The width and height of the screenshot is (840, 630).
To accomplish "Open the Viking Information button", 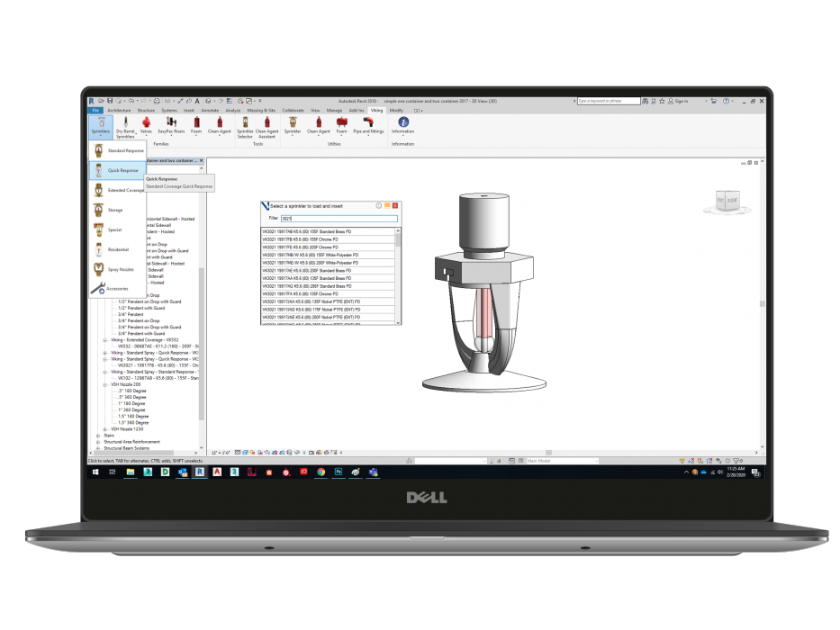I will (x=402, y=125).
